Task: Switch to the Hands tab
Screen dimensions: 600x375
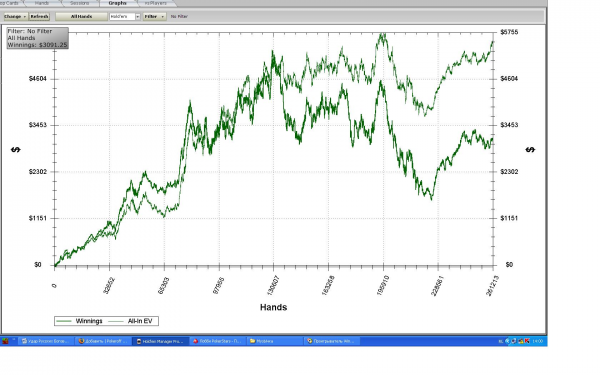Action: [42, 3]
